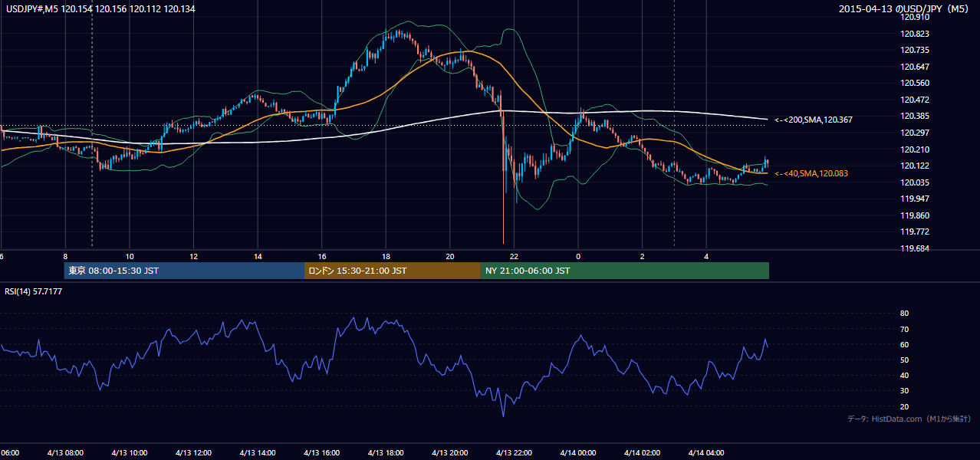This screenshot has width=980, height=460.
Task: Click price level 120.385 on the axis
Action: (914, 116)
